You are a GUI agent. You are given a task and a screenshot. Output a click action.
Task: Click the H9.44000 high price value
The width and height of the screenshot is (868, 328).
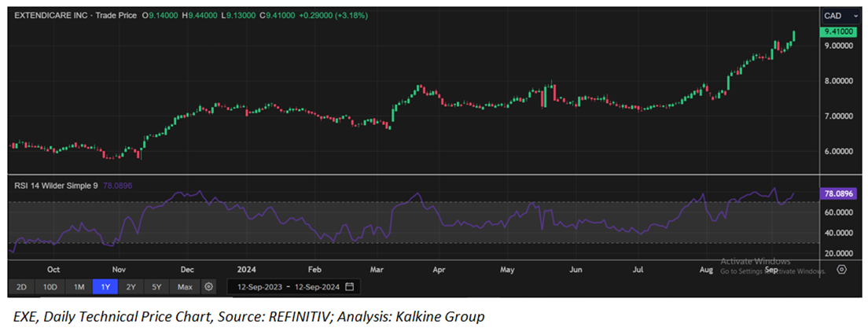click(x=200, y=16)
